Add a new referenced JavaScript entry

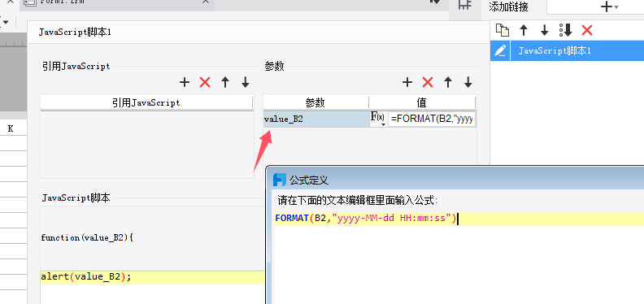point(185,82)
